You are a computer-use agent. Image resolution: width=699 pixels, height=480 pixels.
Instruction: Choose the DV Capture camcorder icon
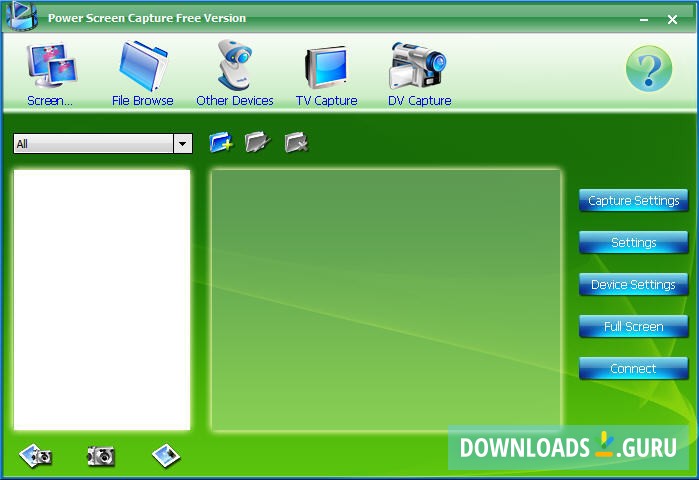[x=418, y=66]
